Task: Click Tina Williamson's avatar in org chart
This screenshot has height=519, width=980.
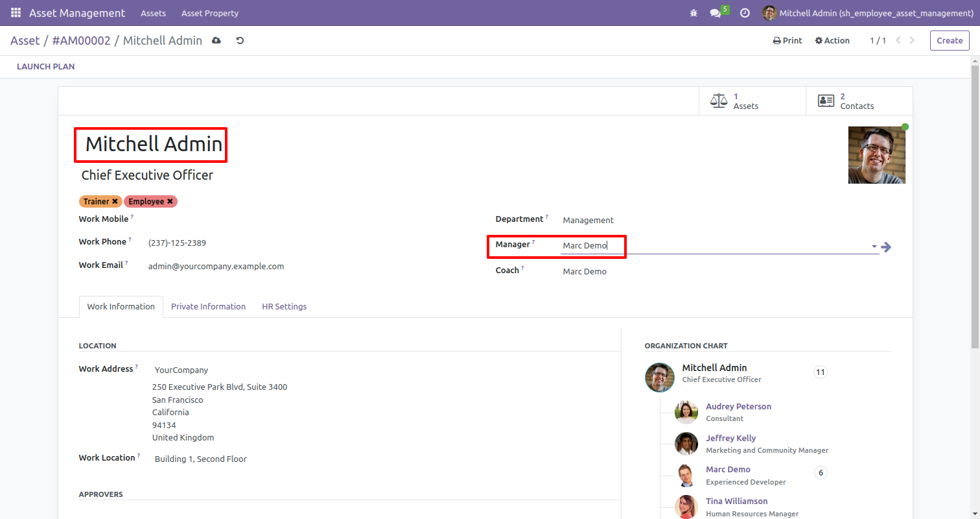Action: (x=686, y=507)
